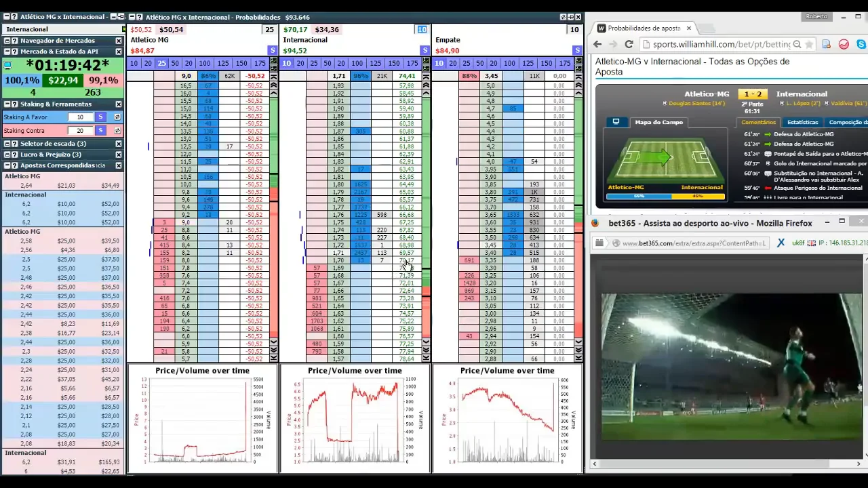
Task: Click the red round extension icon in Chrome
Action: 844,44
